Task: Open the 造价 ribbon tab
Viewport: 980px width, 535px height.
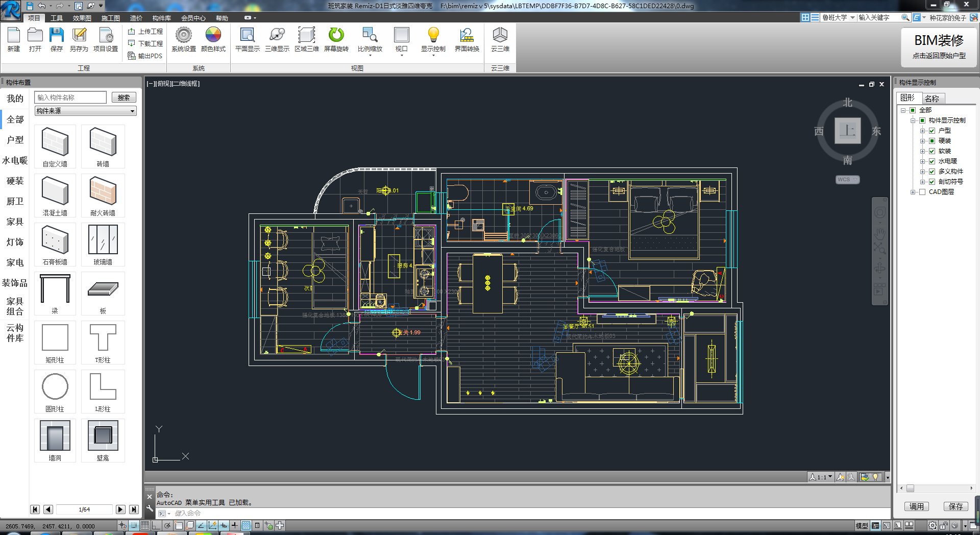Action: (x=136, y=18)
